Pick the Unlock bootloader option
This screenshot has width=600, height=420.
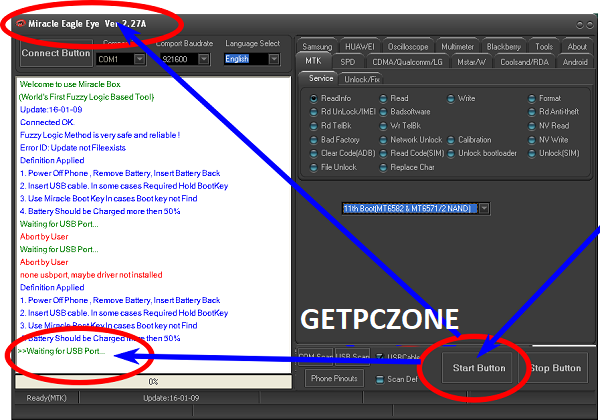450,153
